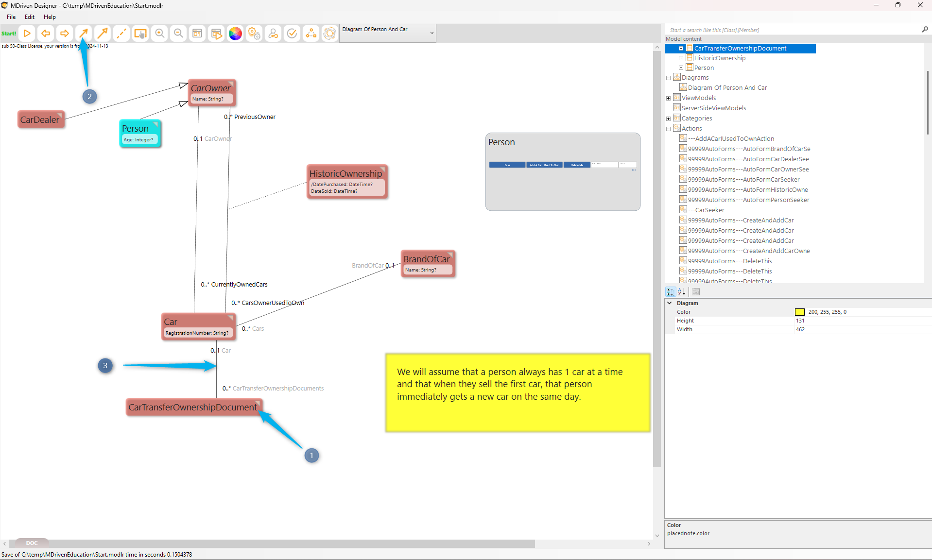Viewport: 932px width, 560px height.
Task: Click the play/run model toolbar icon
Action: 27,34
